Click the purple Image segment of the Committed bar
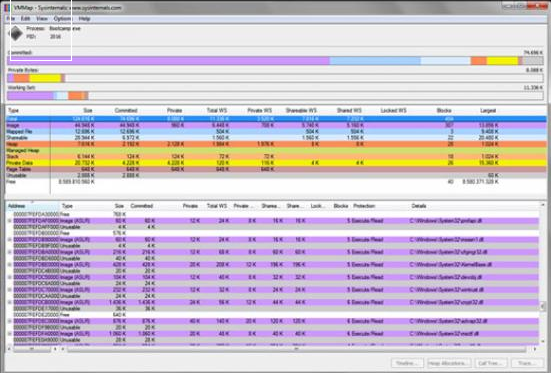Image resolution: width=551 pixels, height=373 pixels. tap(168, 61)
